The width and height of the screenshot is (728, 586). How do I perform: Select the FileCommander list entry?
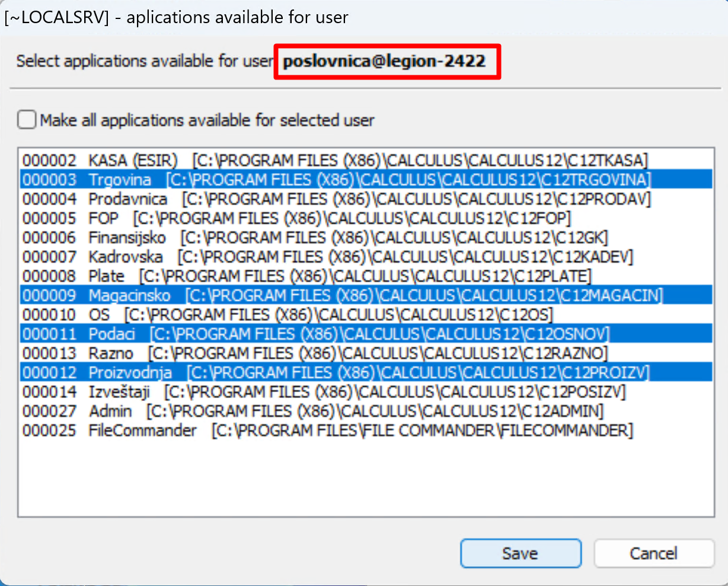[142, 431]
